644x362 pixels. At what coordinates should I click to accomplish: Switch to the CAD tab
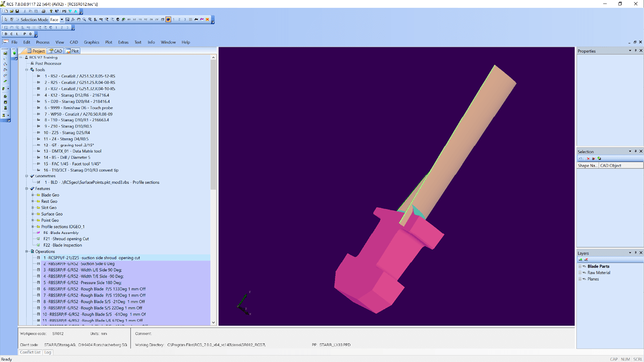(55, 51)
